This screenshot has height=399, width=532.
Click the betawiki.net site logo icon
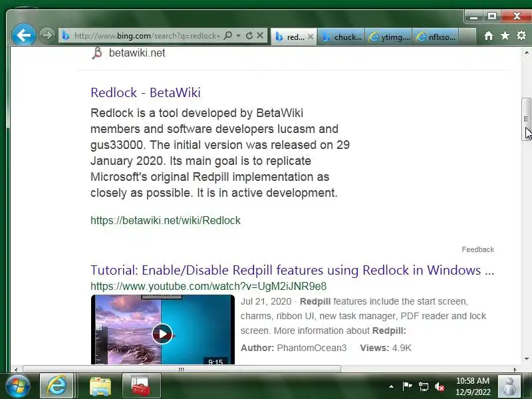coord(97,53)
